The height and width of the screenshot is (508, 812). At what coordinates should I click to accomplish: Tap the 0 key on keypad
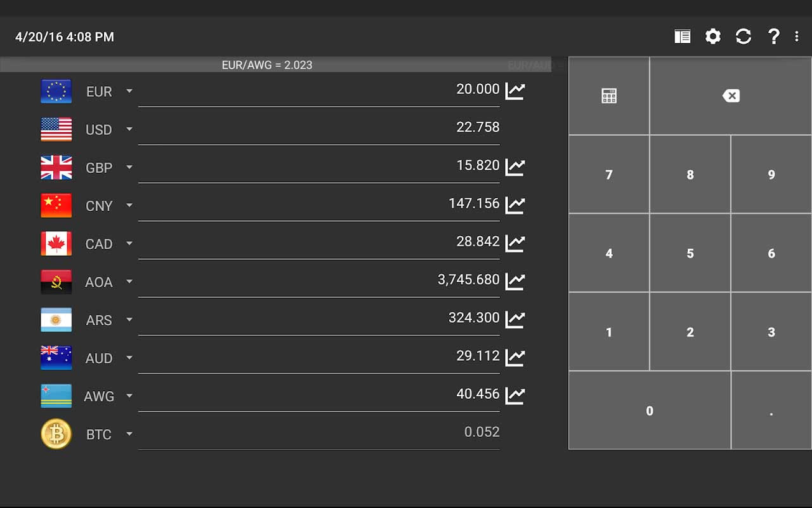click(x=650, y=411)
